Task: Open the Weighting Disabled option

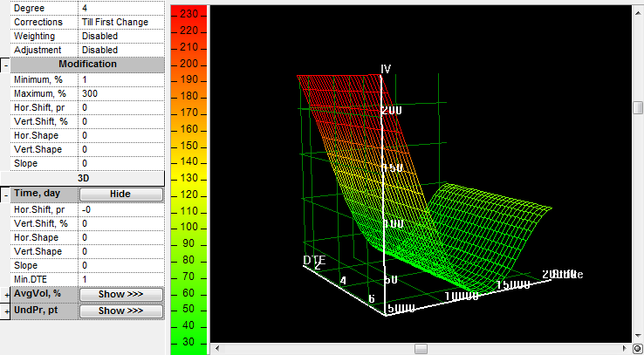Action: 120,36
